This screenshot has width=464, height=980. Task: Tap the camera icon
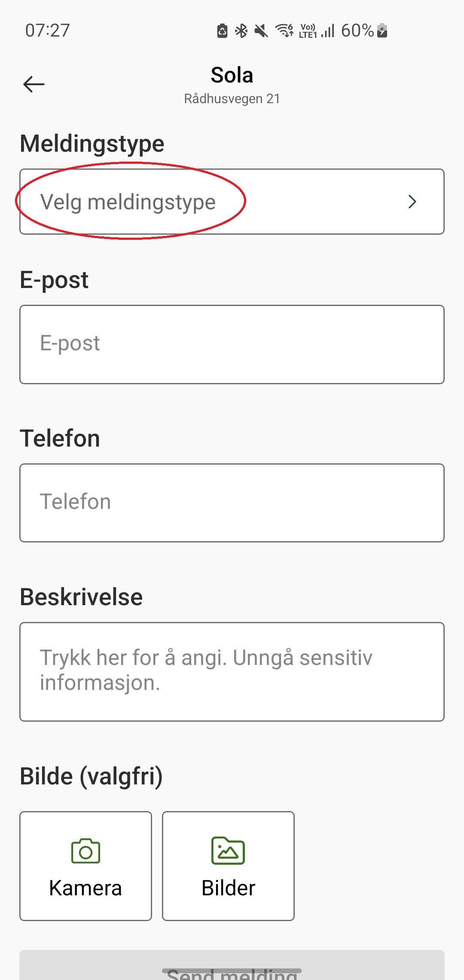(85, 851)
